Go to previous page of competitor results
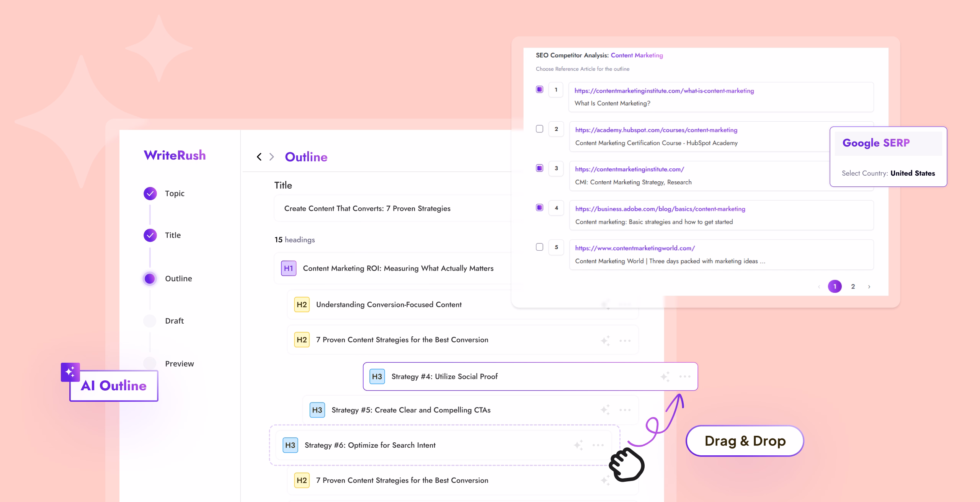This screenshot has width=980, height=502. pyautogui.click(x=819, y=287)
